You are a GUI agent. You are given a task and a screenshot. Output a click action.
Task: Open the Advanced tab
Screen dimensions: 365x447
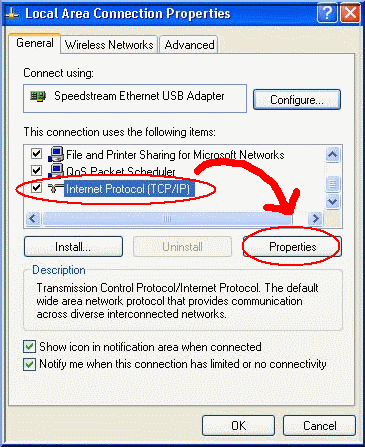click(x=189, y=45)
